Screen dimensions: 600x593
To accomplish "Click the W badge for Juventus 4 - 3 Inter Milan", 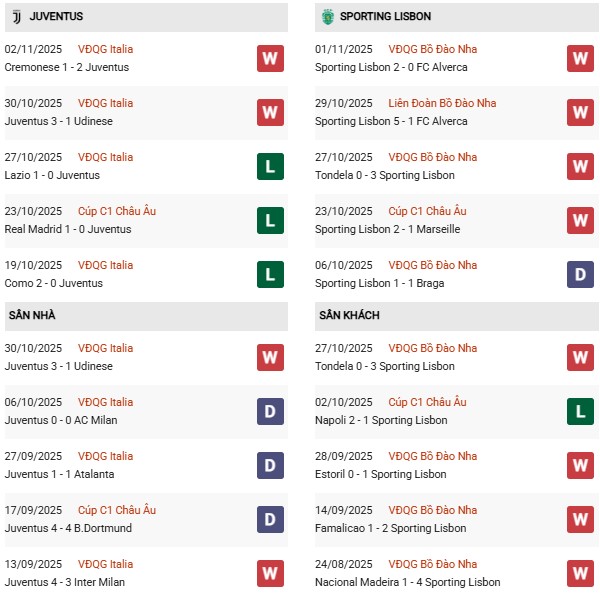I will tap(270, 573).
